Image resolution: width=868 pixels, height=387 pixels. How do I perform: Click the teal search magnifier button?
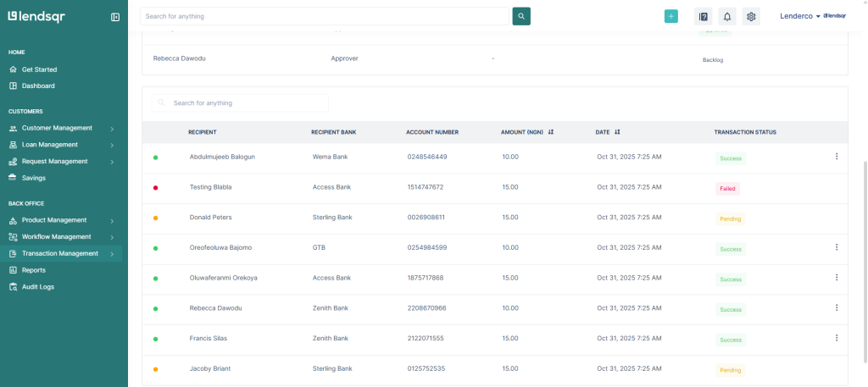pos(521,16)
